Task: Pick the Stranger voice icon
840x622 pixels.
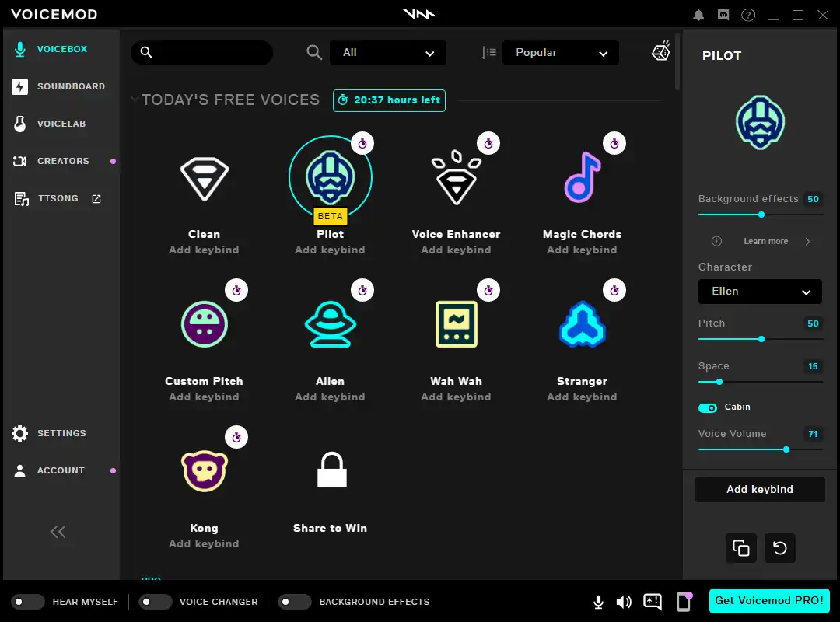Action: (x=583, y=324)
